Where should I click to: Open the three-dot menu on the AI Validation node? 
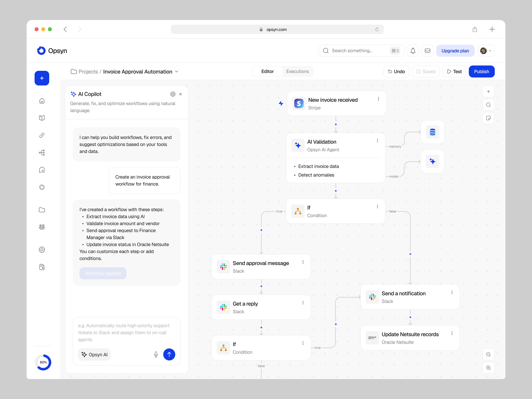click(378, 141)
